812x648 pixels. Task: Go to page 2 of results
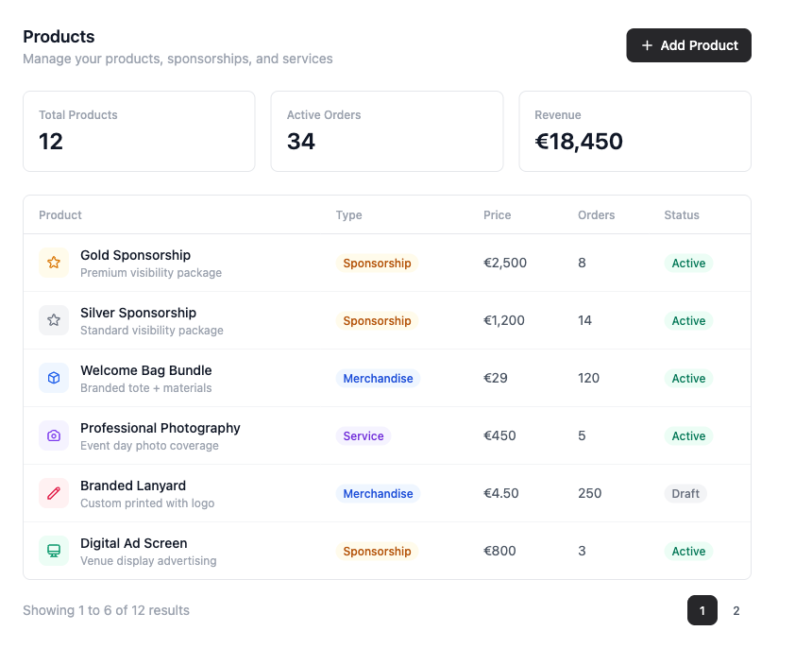736,610
